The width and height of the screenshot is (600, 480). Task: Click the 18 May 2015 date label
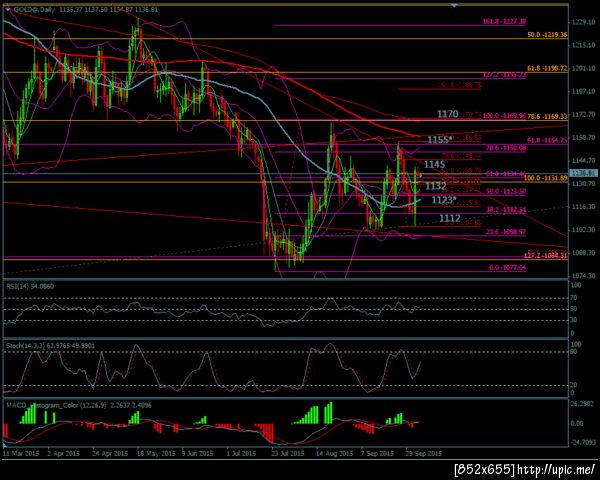tap(156, 454)
